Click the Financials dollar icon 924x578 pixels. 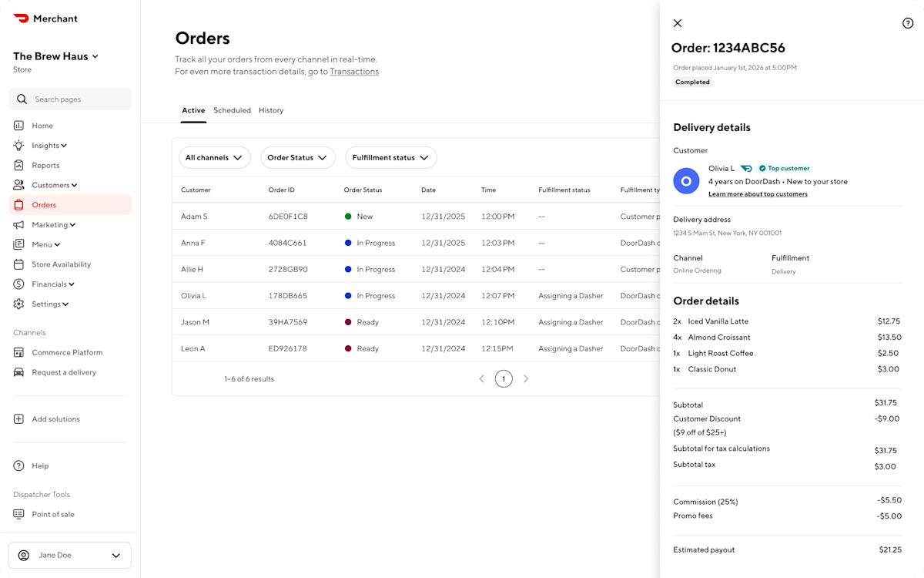click(17, 284)
